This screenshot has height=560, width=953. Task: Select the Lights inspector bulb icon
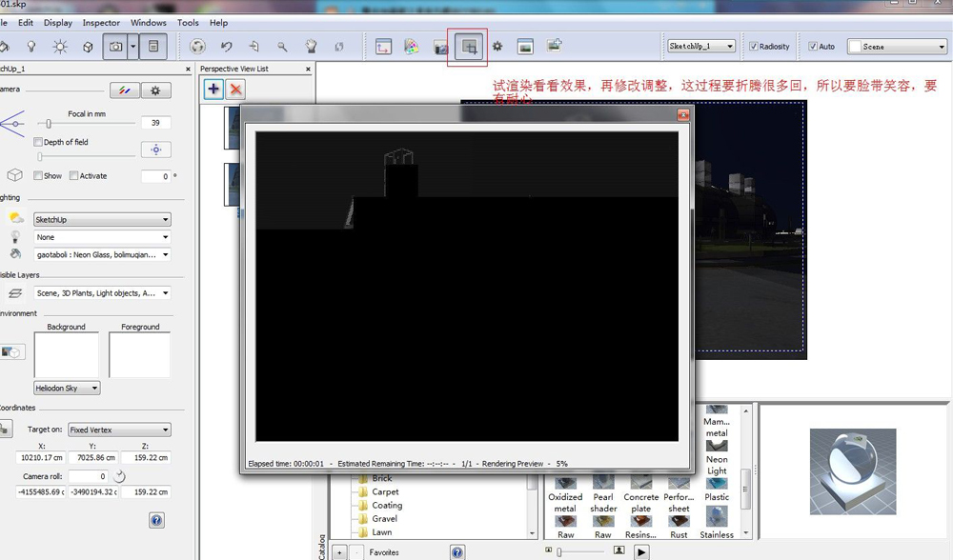pos(30,46)
